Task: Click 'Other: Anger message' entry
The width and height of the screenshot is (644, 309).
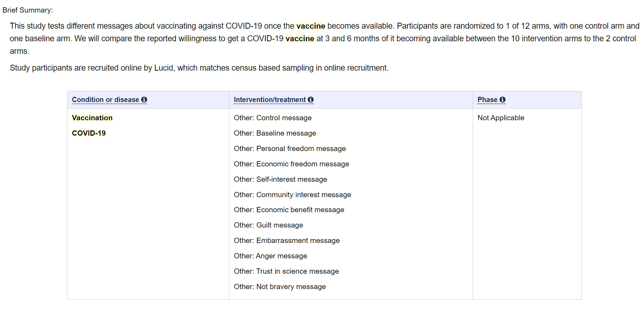Action: click(x=271, y=256)
